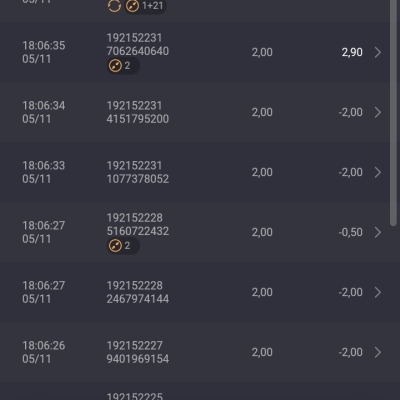The image size is (400, 400).
Task: Open chevron for bet 4151795200
Action: (378, 112)
